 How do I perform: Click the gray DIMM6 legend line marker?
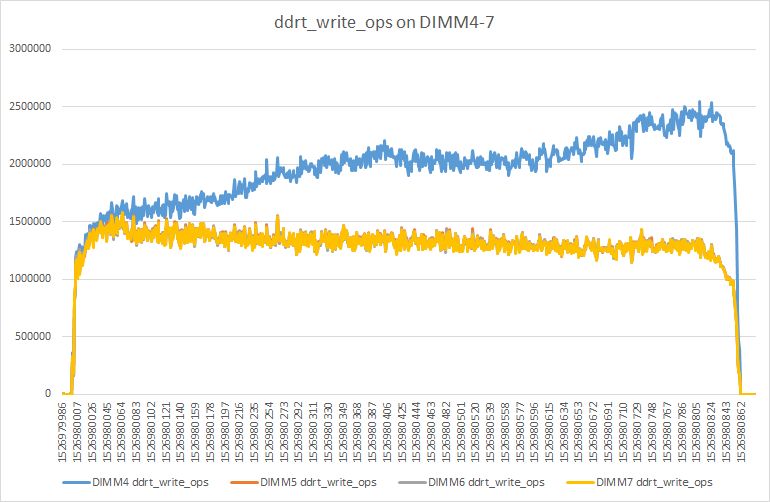click(412, 483)
